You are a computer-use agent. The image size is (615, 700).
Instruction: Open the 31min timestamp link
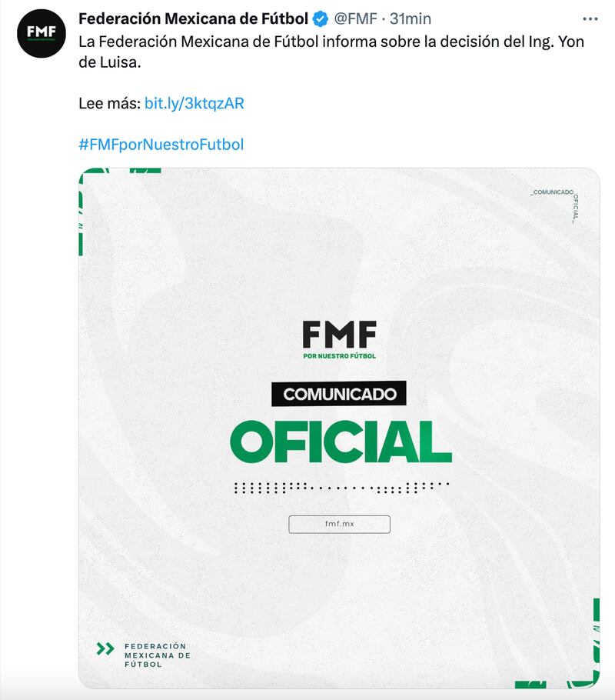411,18
